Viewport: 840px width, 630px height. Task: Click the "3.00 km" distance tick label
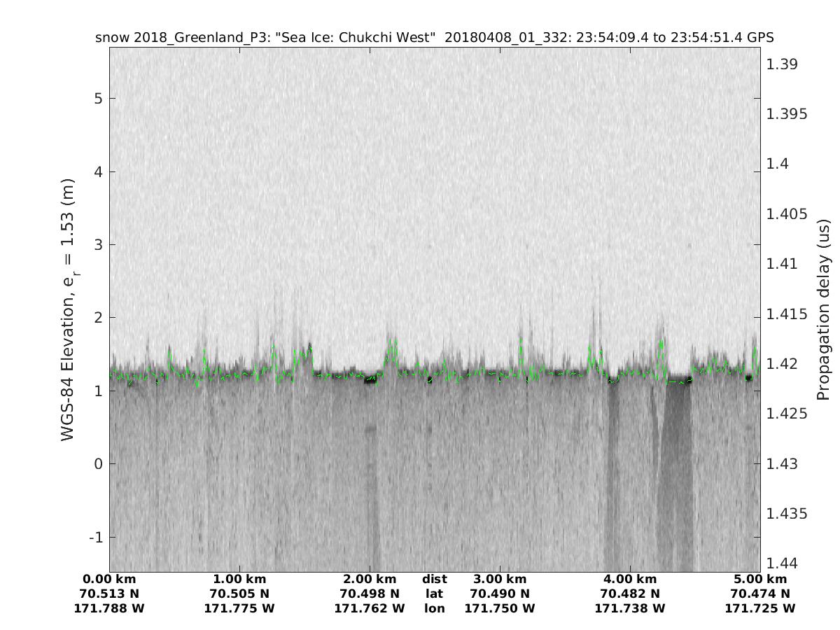[x=500, y=580]
